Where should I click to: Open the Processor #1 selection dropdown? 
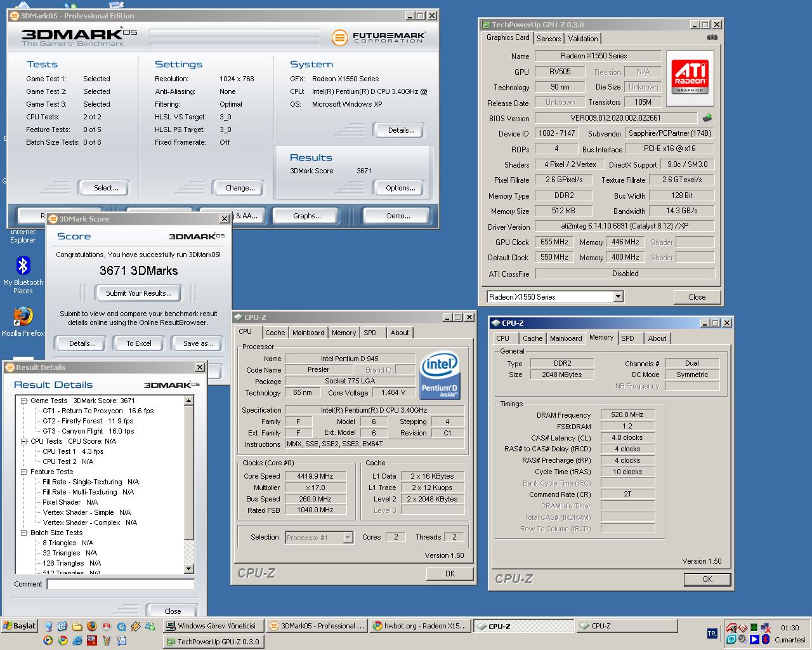point(348,538)
